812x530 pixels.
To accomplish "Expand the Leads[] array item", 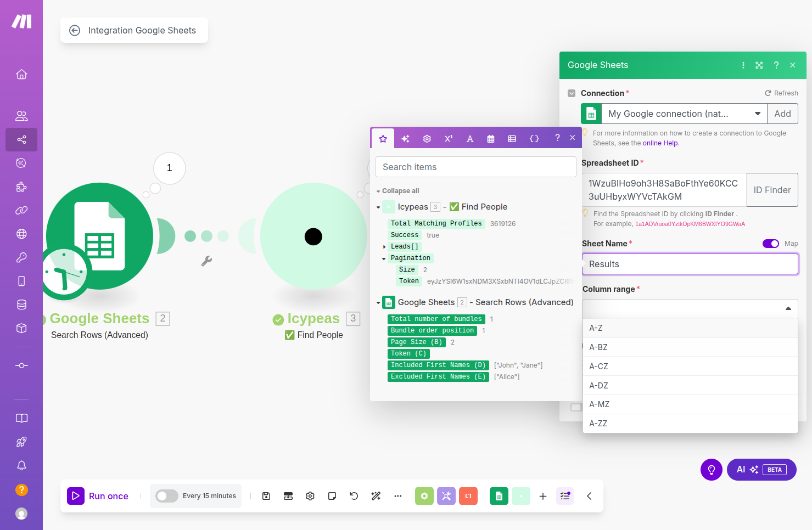I will [x=384, y=247].
